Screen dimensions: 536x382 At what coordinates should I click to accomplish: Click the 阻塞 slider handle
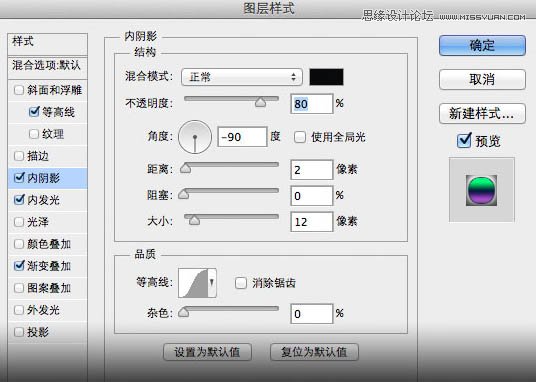[x=184, y=194]
